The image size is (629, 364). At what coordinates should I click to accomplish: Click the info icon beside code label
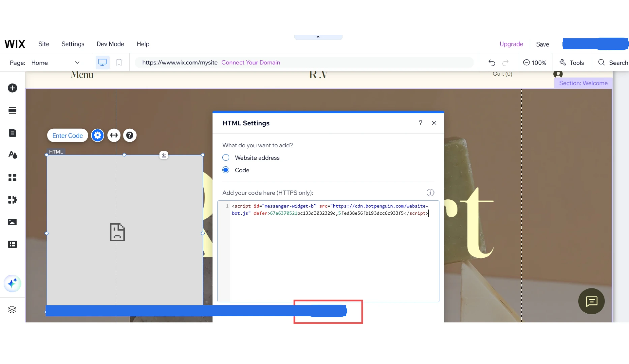[x=430, y=193]
